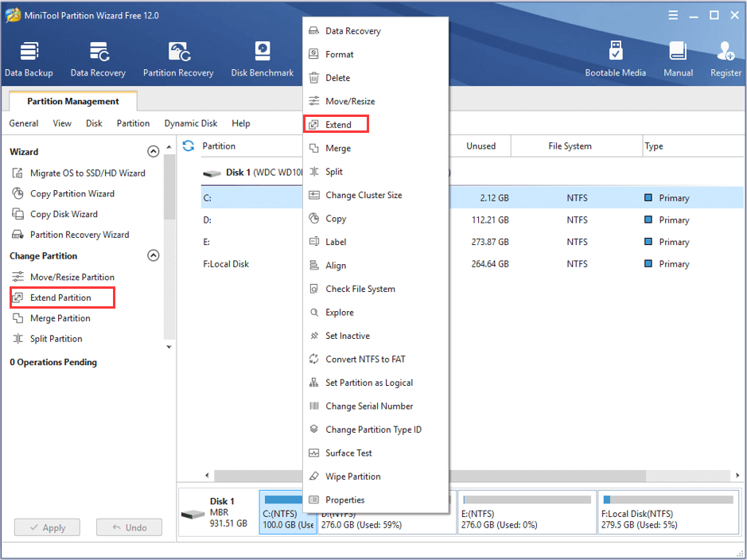Select Copy in the context menu

pos(375,218)
